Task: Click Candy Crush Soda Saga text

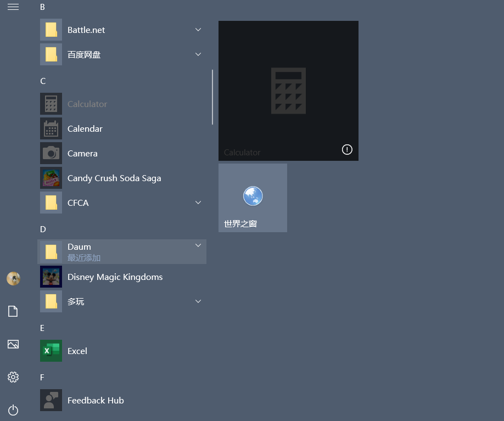Action: click(114, 178)
